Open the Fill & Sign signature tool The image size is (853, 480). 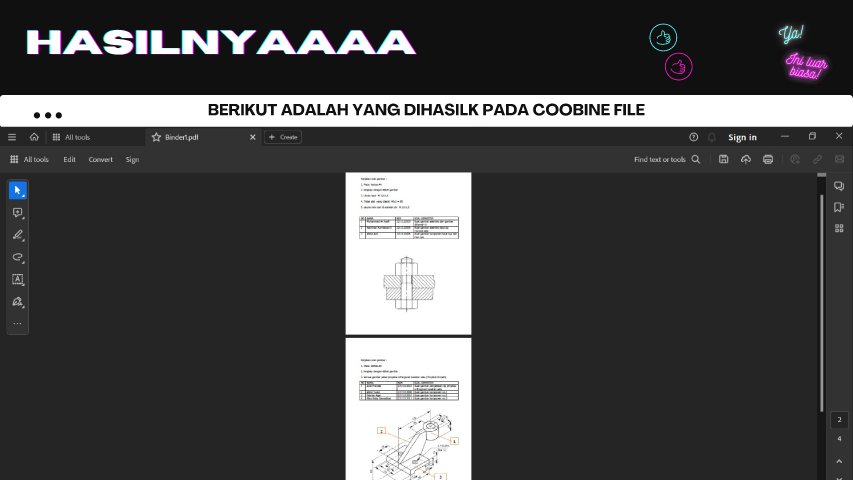[17, 302]
